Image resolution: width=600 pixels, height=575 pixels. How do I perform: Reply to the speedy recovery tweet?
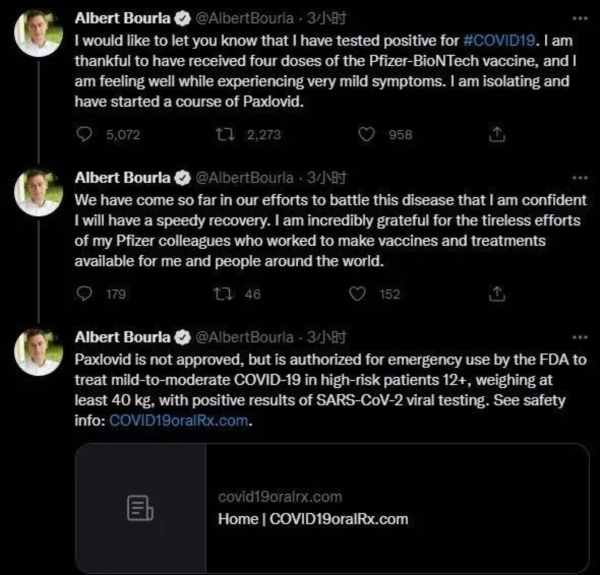click(85, 294)
